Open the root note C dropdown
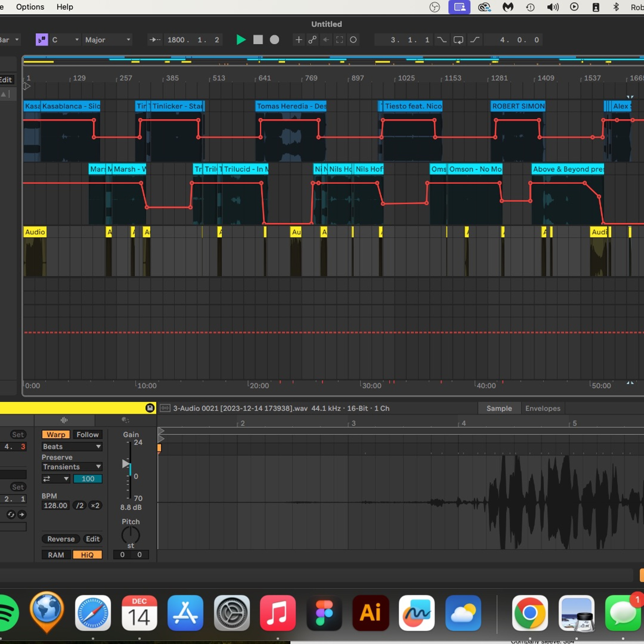644x644 pixels. [x=66, y=40]
